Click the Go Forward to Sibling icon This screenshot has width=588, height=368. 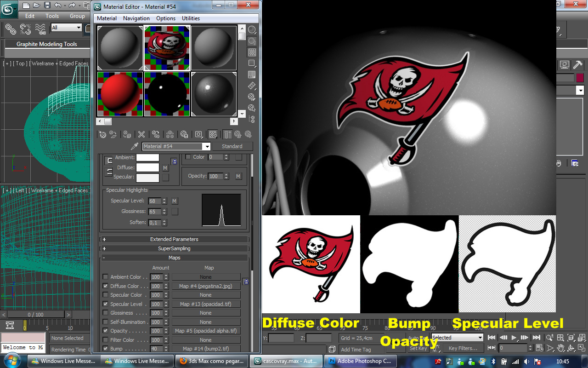click(x=249, y=134)
